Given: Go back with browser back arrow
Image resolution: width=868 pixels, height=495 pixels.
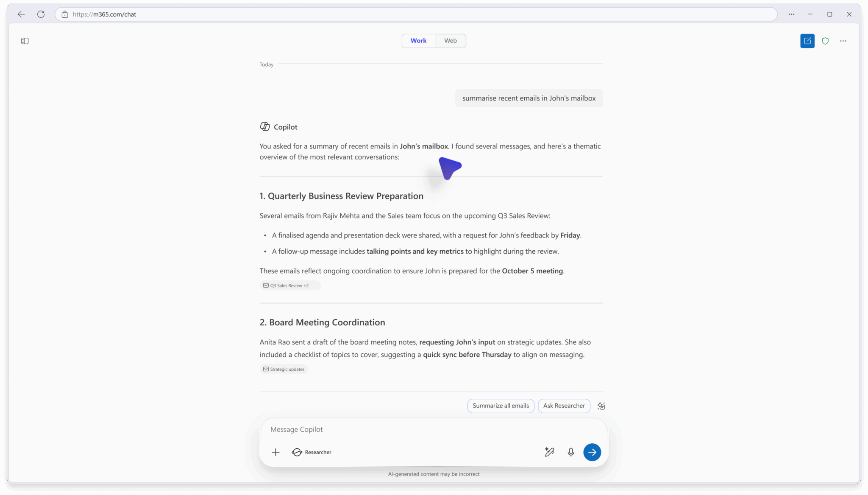Looking at the screenshot, I should [21, 14].
